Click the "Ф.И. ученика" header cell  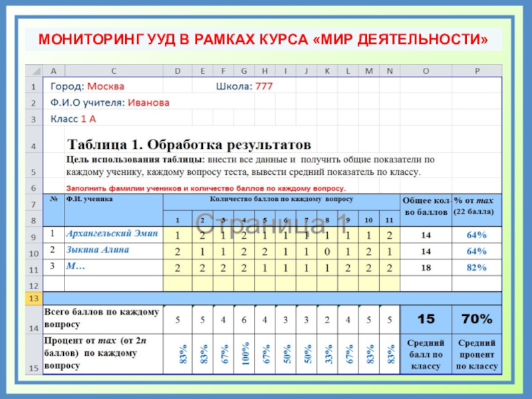[x=114, y=210]
